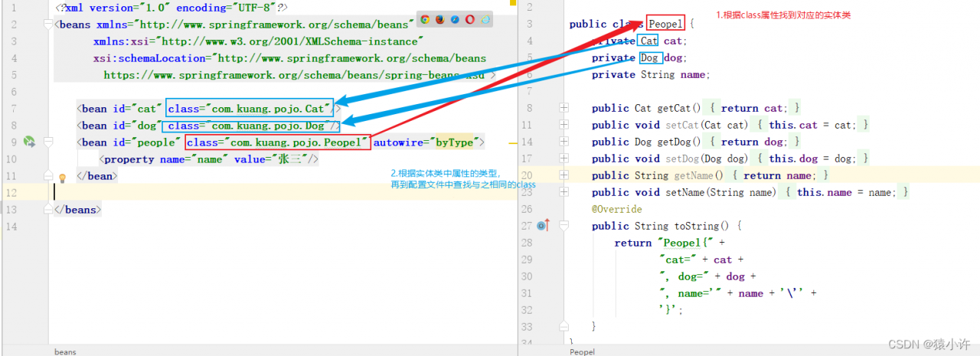Collapse the beans root tag fold marker
This screenshot has height=356, width=980.
pos(49,24)
